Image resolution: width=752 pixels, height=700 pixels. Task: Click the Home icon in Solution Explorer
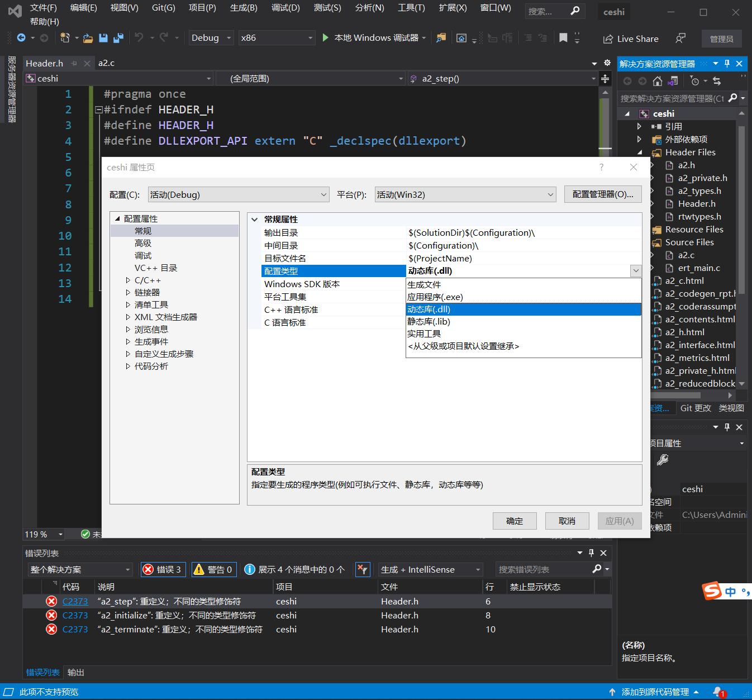coord(657,81)
